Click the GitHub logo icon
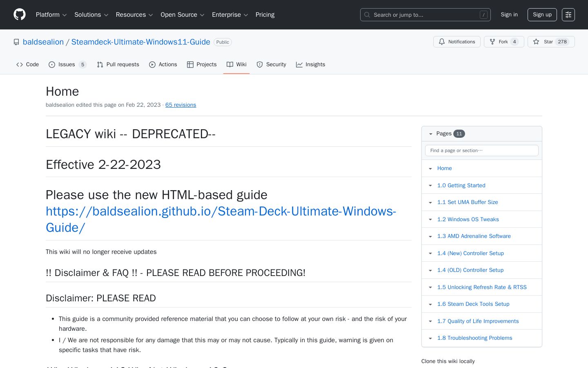Image resolution: width=588 pixels, height=368 pixels. (x=20, y=15)
